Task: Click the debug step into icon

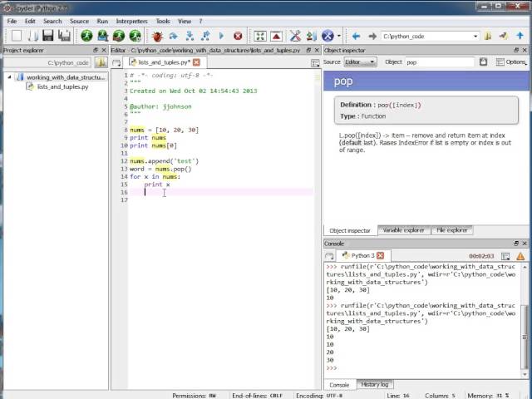Action: [x=190, y=36]
